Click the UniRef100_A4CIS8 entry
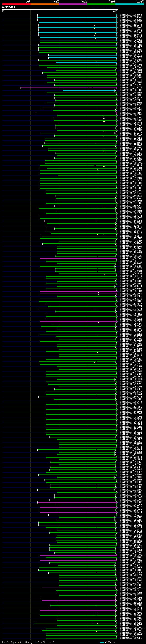This screenshot has width=146, height=644. point(131,95)
